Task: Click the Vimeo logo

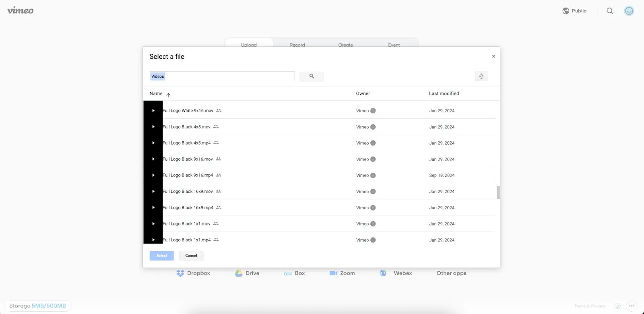Action: pyautogui.click(x=20, y=10)
